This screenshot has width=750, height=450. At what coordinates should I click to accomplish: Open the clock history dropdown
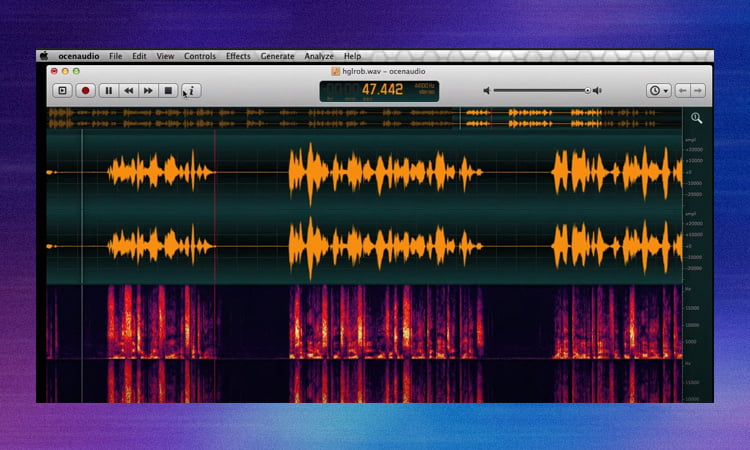click(658, 90)
